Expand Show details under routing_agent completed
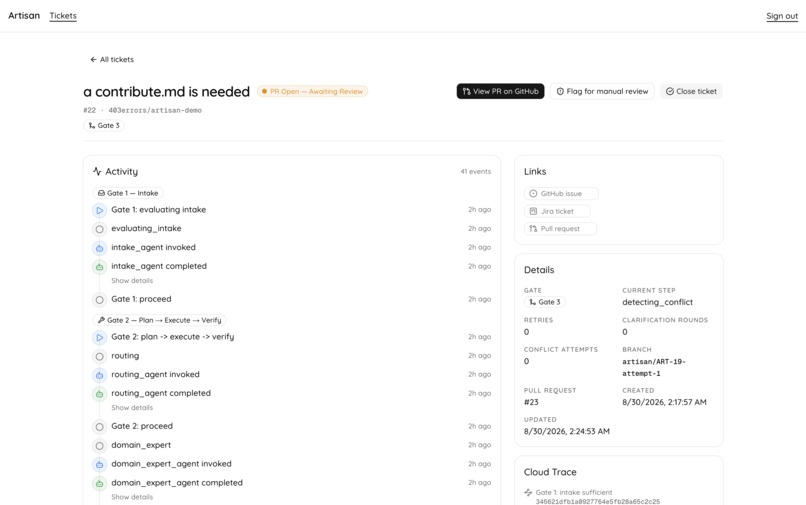 [132, 408]
